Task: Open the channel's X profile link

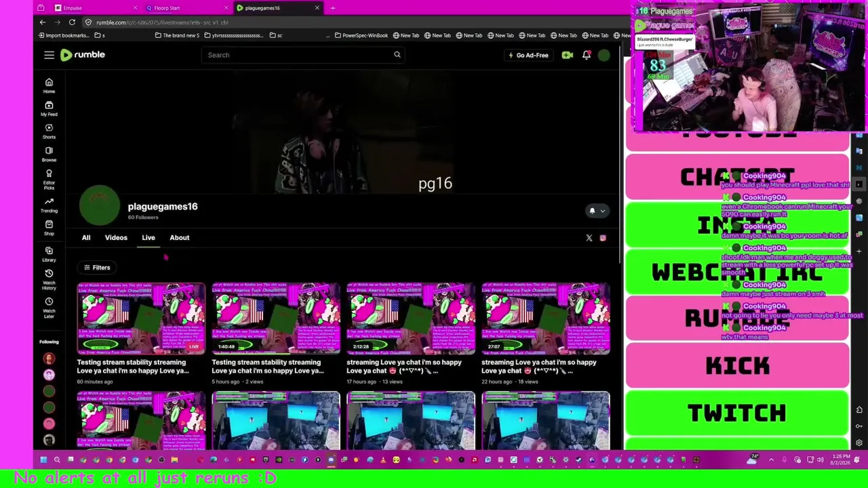Action: [589, 238]
